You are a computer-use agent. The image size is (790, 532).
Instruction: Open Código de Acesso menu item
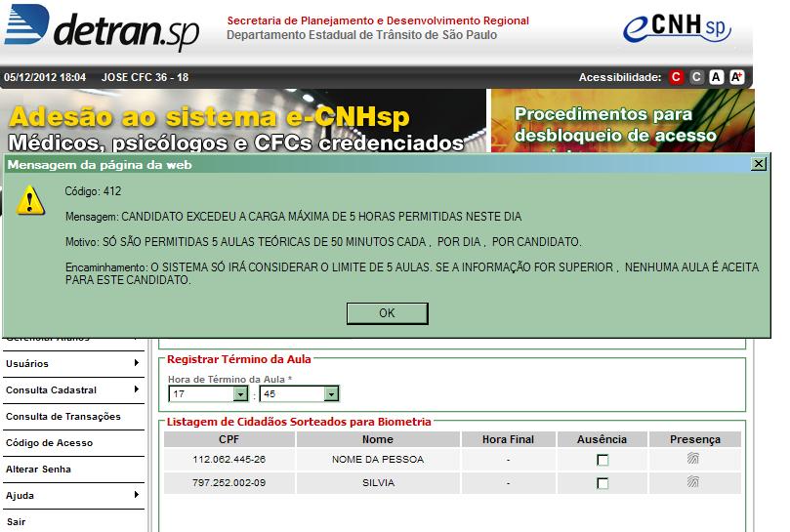click(73, 443)
